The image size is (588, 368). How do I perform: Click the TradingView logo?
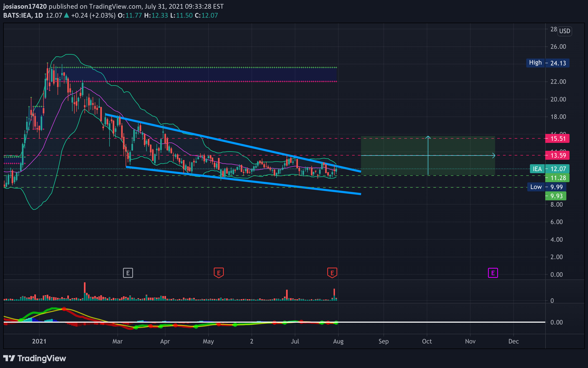pyautogui.click(x=35, y=358)
